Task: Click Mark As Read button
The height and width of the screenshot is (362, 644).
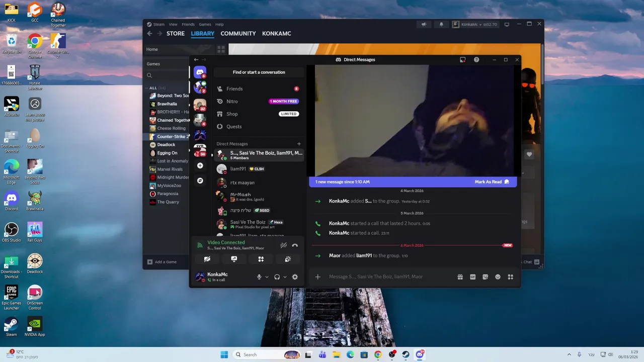Action: [x=492, y=182]
